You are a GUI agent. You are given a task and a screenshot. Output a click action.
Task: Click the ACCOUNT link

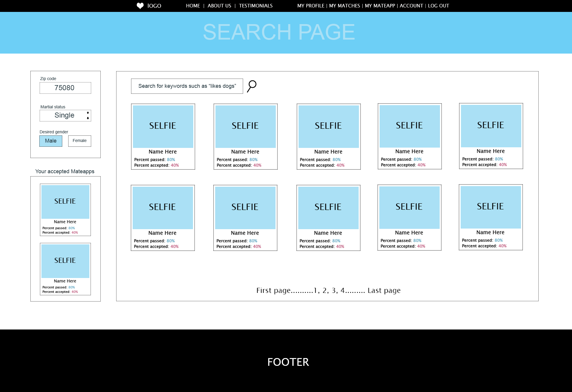(411, 6)
